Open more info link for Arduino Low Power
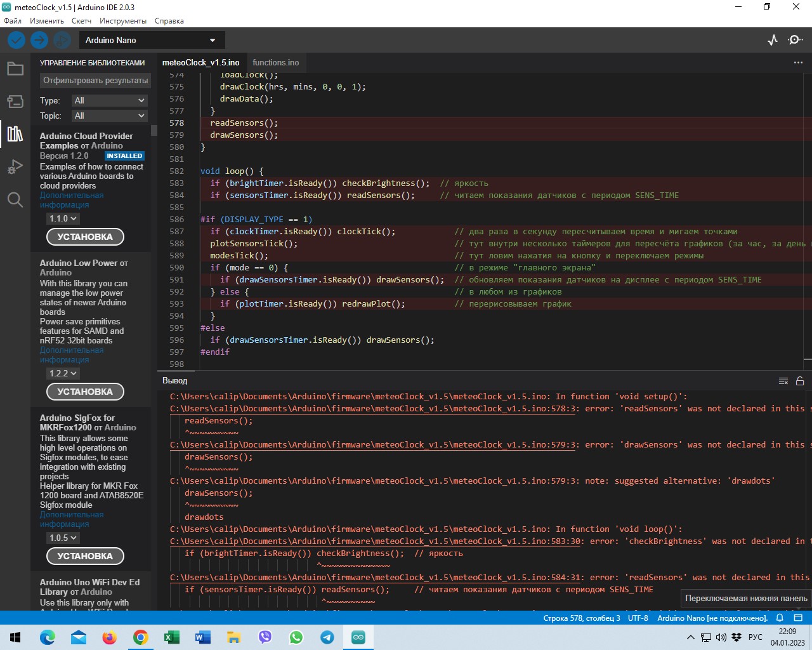The image size is (812, 650). click(x=72, y=355)
